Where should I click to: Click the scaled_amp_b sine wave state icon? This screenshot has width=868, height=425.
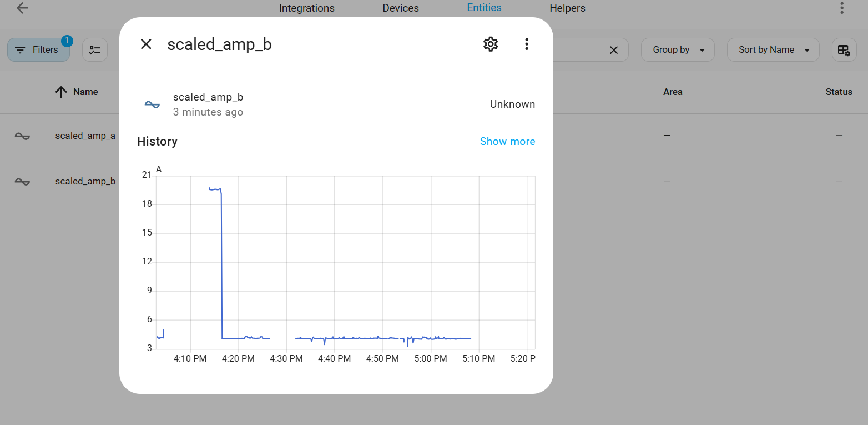(152, 104)
